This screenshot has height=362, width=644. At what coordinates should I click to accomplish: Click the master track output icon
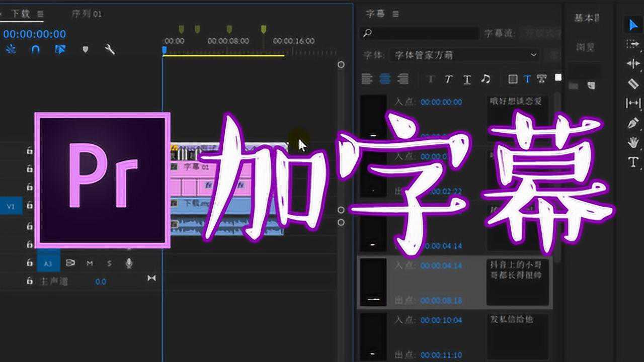click(151, 278)
